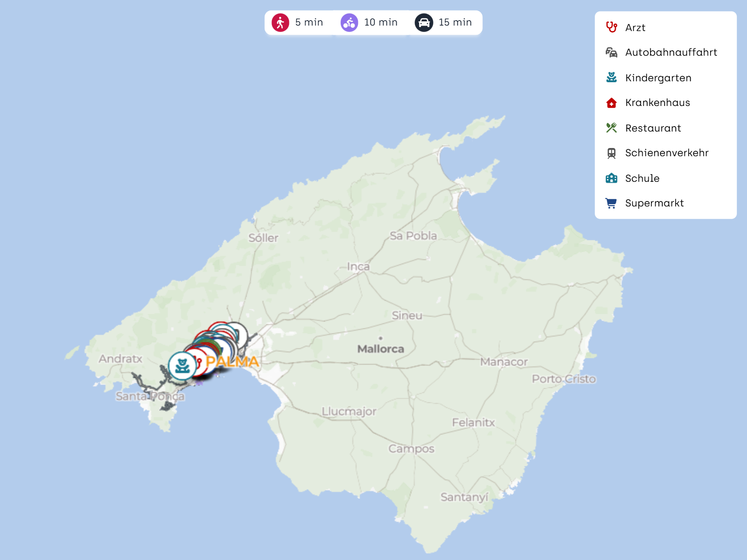Click the Arzt stethoscope icon in legend

(611, 27)
